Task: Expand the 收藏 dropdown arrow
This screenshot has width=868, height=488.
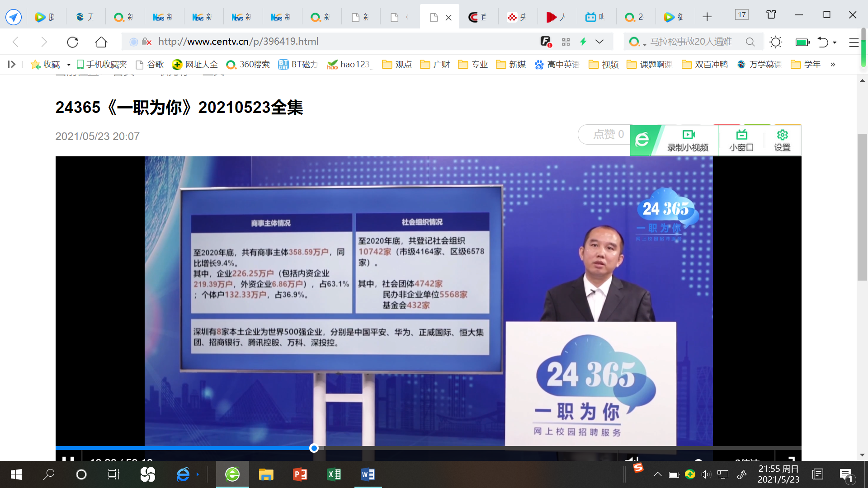Action: pos(69,65)
